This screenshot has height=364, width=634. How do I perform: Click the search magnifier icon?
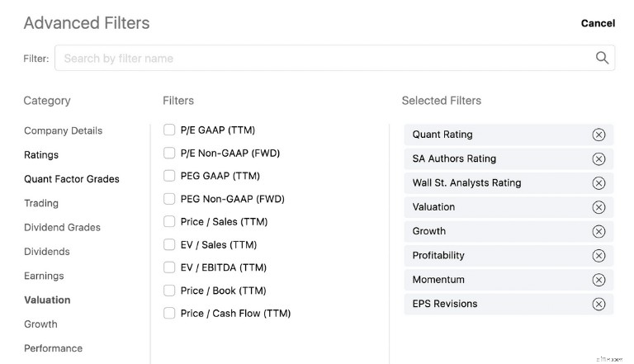602,58
